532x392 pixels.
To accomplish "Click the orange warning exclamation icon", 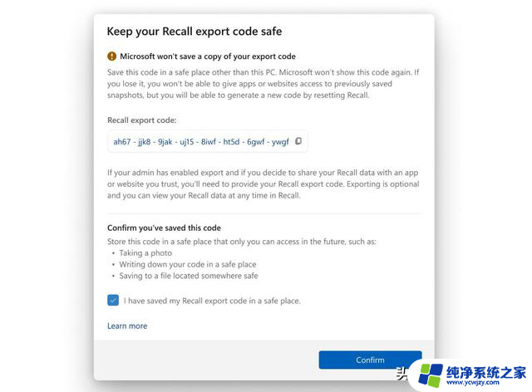I will (111, 56).
